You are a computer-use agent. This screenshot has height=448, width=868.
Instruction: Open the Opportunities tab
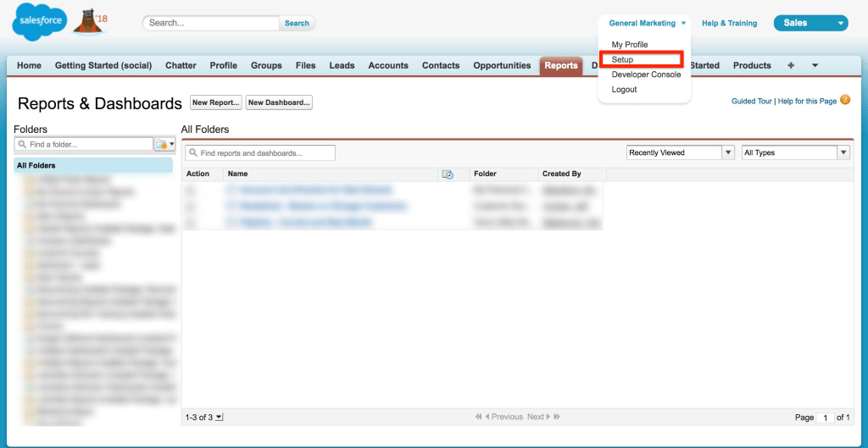502,65
